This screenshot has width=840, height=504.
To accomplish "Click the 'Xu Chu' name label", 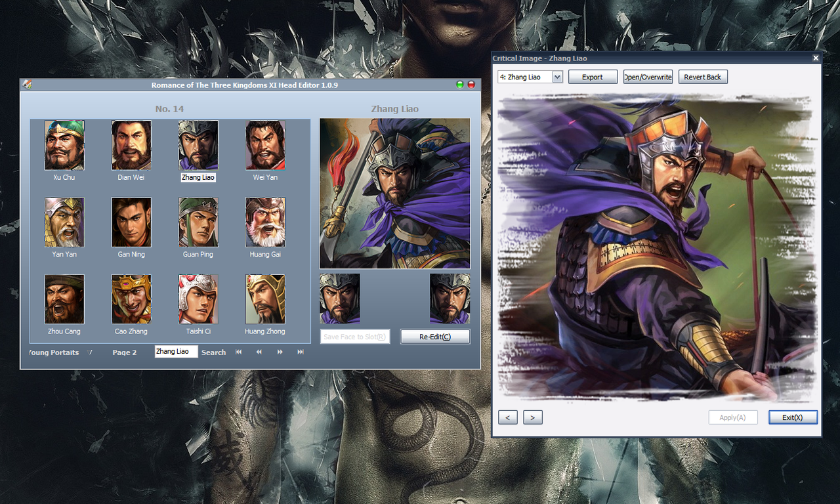I will click(64, 177).
